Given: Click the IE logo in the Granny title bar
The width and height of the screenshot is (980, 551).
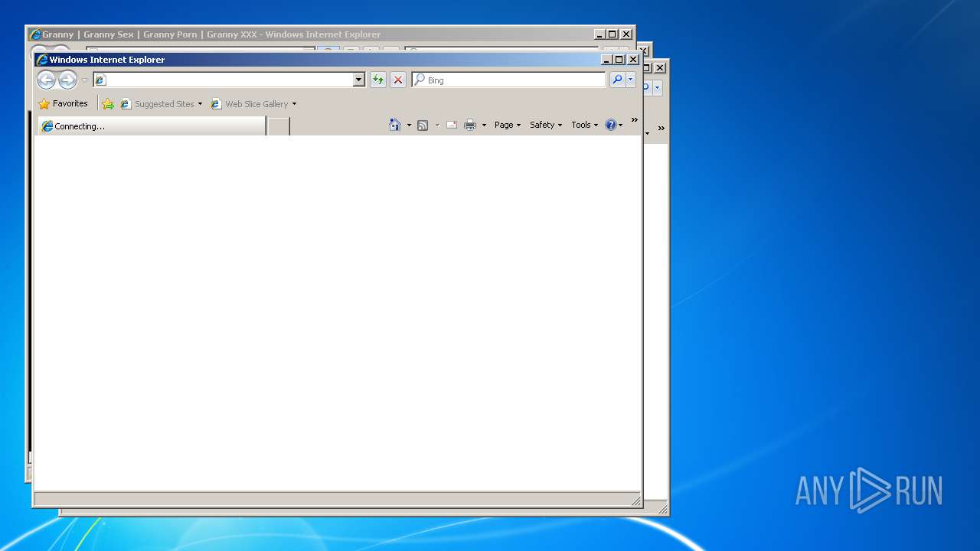Looking at the screenshot, I should [34, 34].
